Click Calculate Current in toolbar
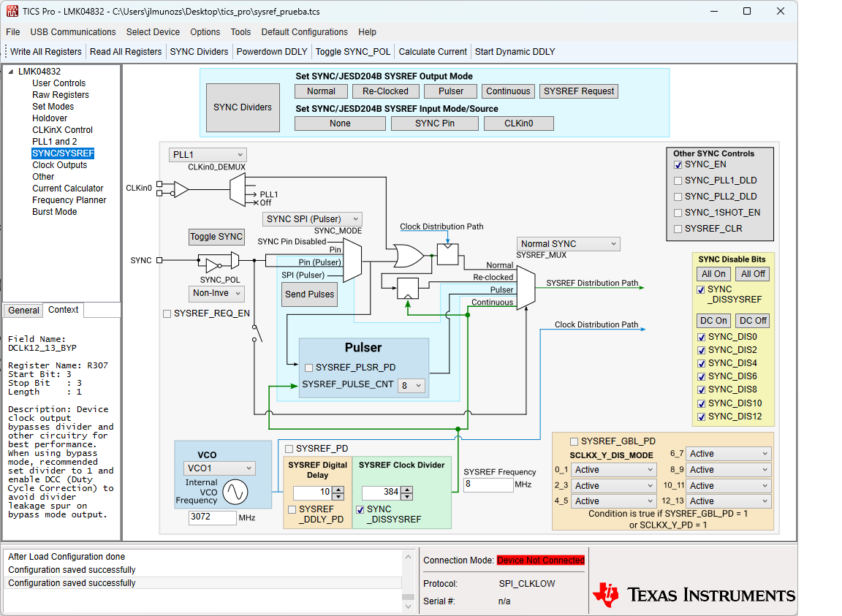The image size is (842, 616). pyautogui.click(x=433, y=52)
